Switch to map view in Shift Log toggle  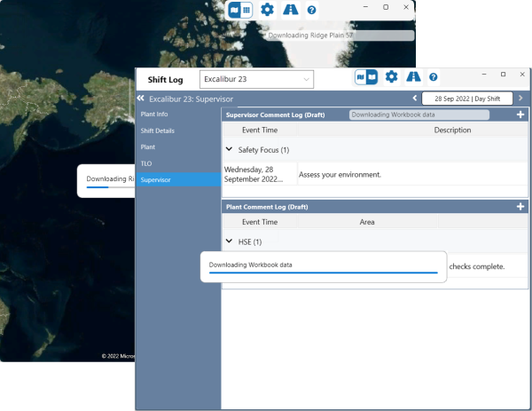(x=361, y=77)
